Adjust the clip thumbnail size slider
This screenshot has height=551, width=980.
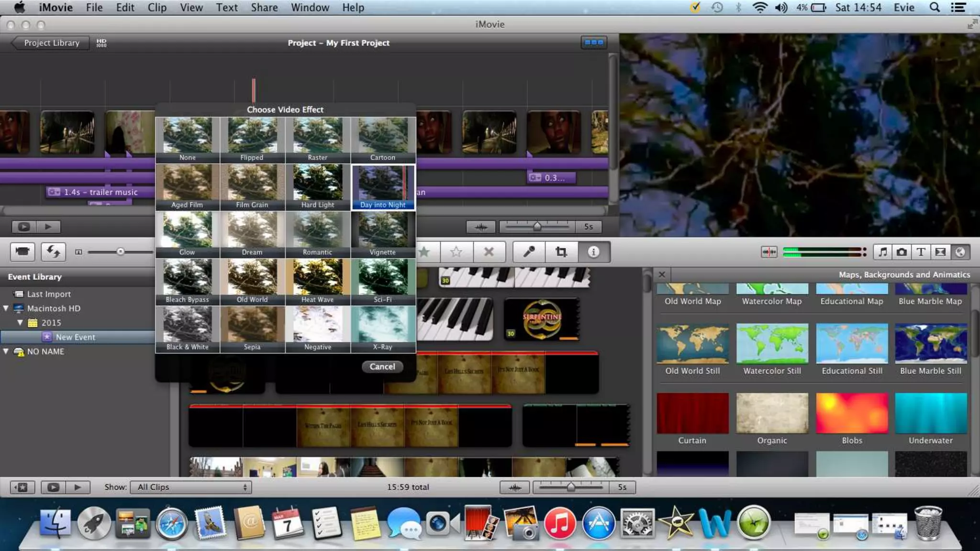pyautogui.click(x=121, y=252)
